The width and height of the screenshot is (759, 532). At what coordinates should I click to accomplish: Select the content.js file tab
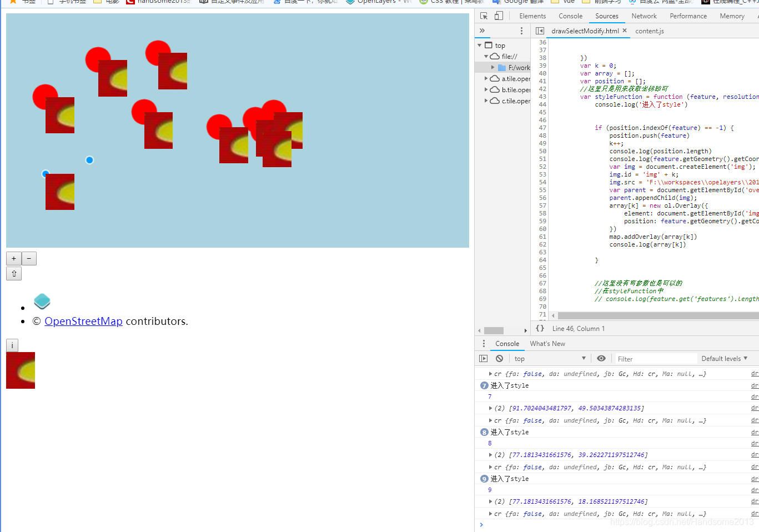[x=650, y=31]
